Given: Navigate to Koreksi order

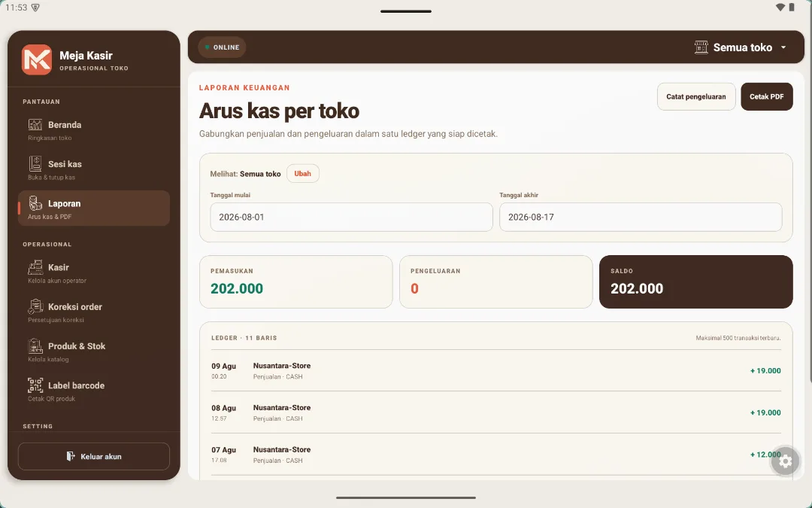Looking at the screenshot, I should point(94,312).
